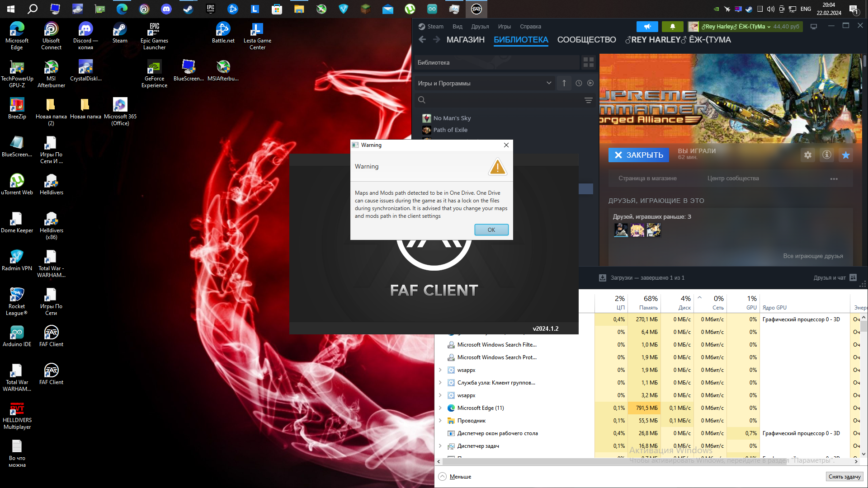
Task: Click OK in the Warning dialog
Action: [491, 230]
